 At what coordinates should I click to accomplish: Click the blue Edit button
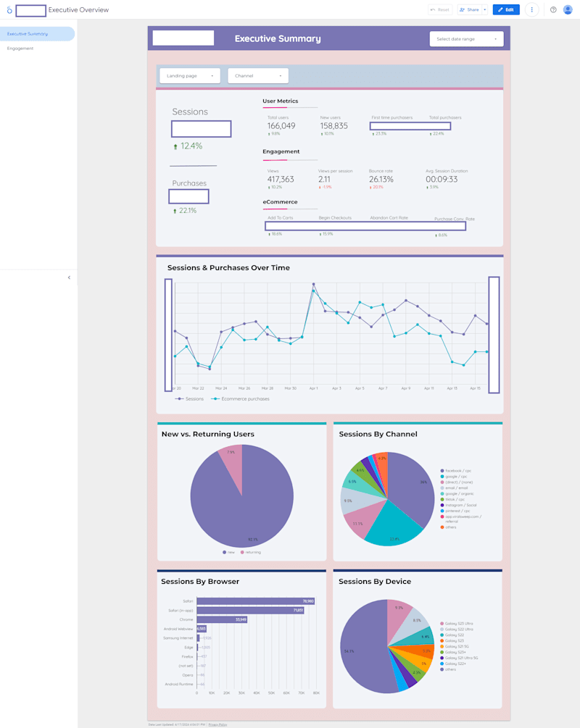click(506, 9)
